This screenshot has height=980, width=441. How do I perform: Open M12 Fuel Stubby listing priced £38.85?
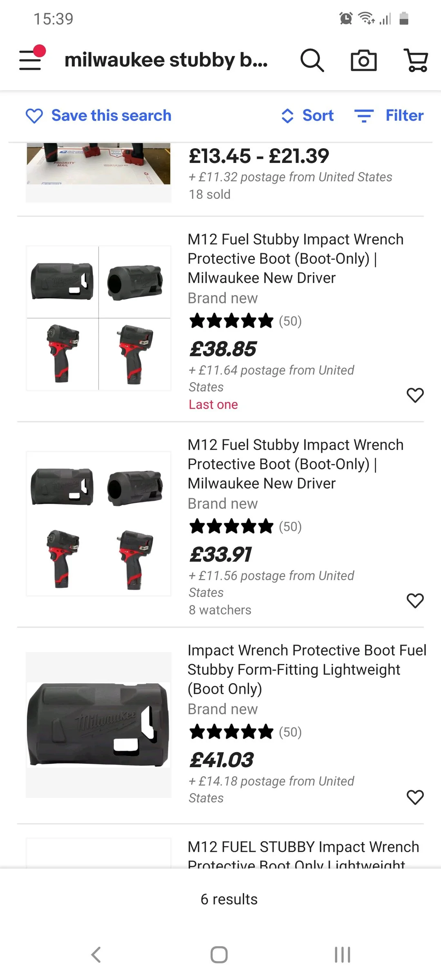pos(295,258)
